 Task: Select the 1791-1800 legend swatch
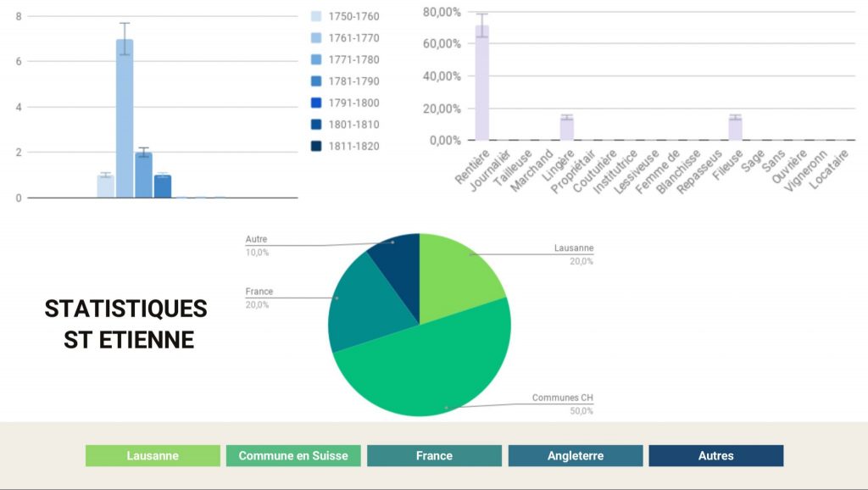pyautogui.click(x=316, y=103)
